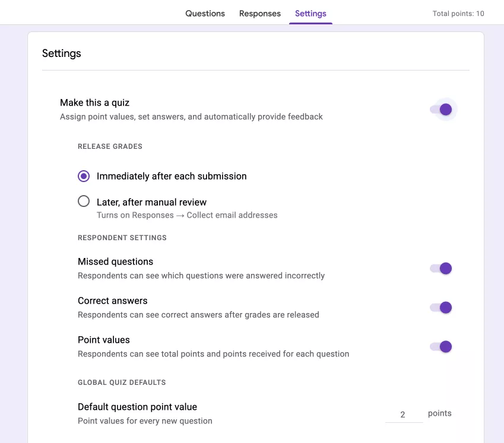Click the Total points: 10 label
Viewport: 504px width, 443px height.
tap(458, 13)
